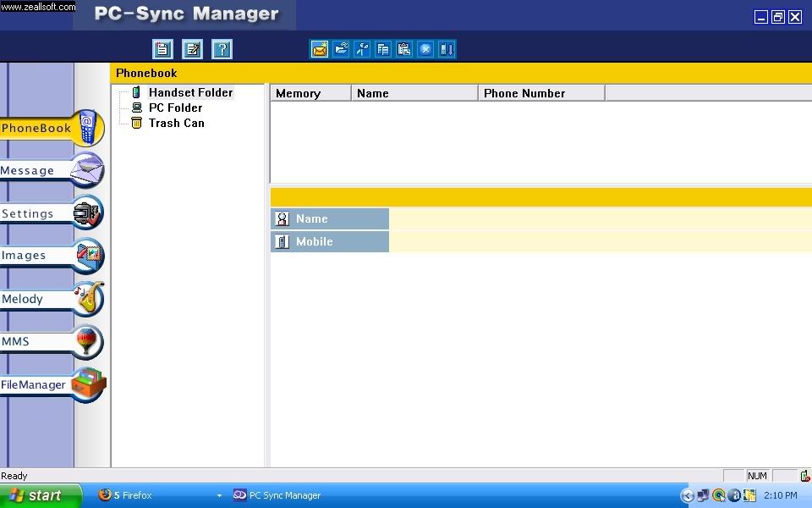Image resolution: width=812 pixels, height=508 pixels.
Task: Click the green circular tray icon
Action: [x=718, y=495]
